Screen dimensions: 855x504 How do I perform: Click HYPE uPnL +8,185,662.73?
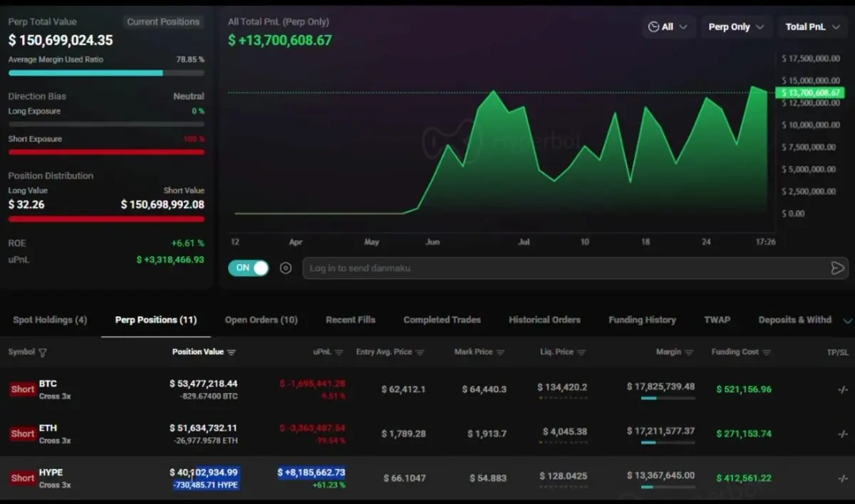coord(311,472)
